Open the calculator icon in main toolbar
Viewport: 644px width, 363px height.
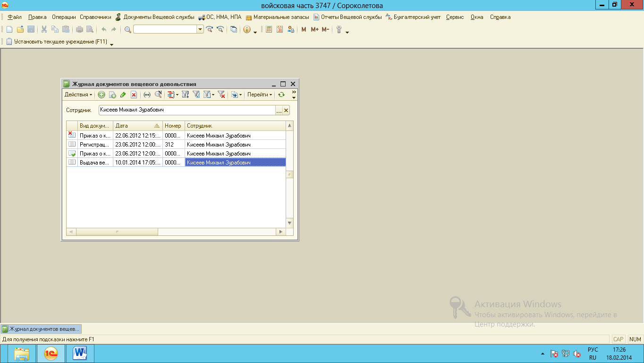[x=269, y=29]
